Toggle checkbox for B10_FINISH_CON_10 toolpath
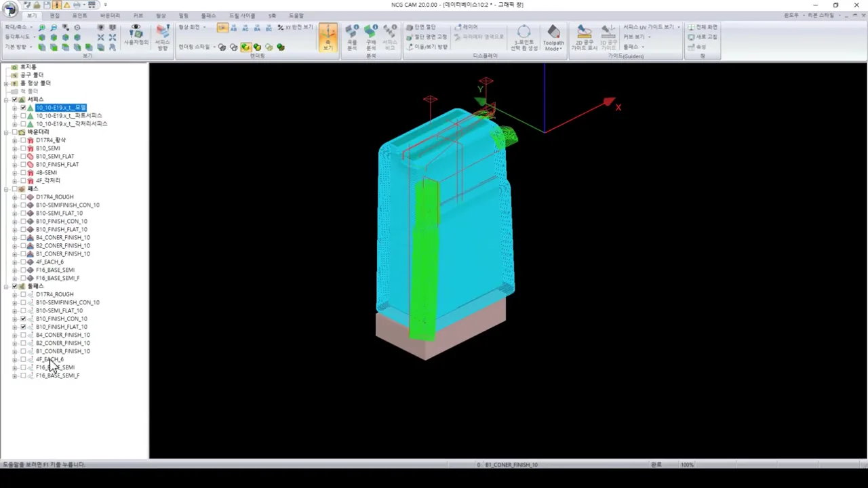The width and height of the screenshot is (868, 488). coord(23,319)
